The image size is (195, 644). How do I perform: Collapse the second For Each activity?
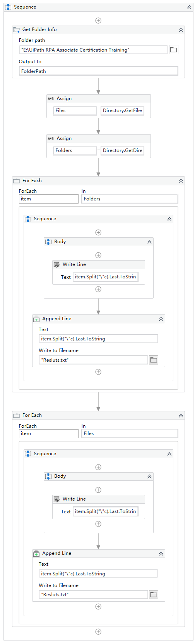[181, 416]
